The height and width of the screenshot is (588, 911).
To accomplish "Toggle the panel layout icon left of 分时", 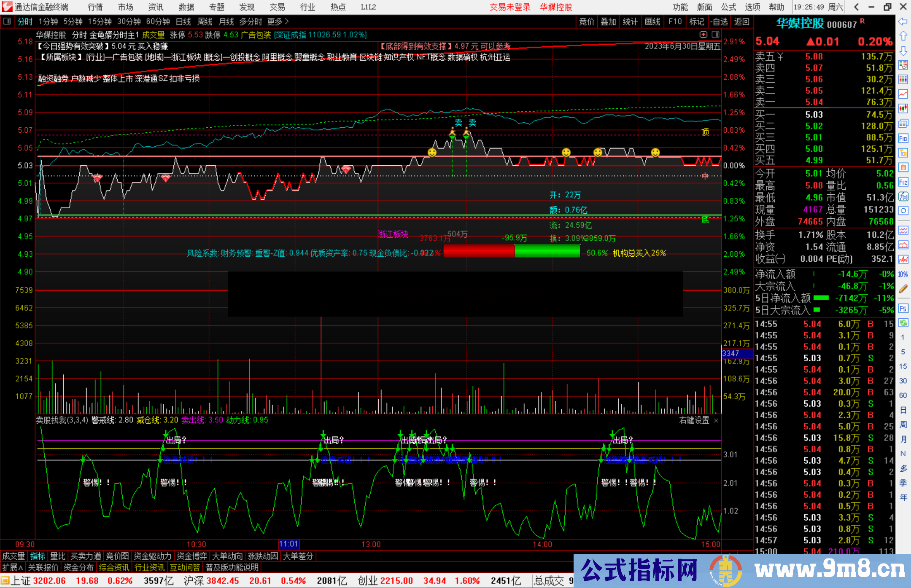I will click(7, 21).
